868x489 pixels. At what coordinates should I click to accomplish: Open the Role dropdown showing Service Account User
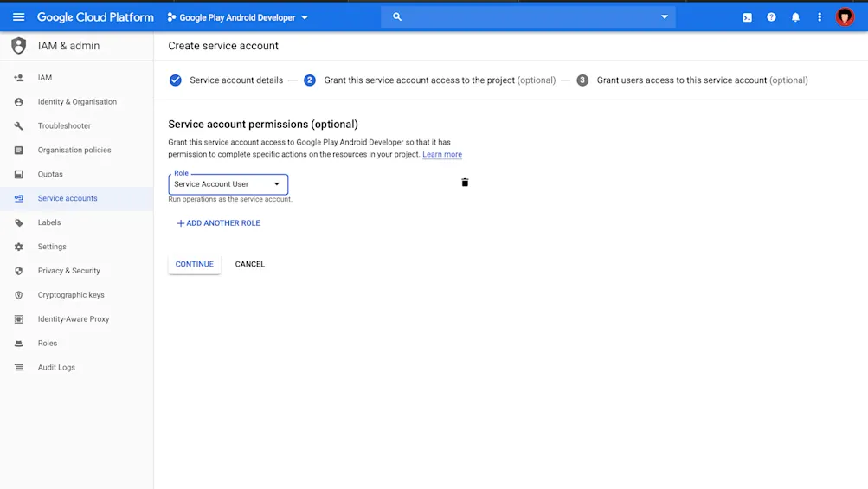(x=228, y=184)
